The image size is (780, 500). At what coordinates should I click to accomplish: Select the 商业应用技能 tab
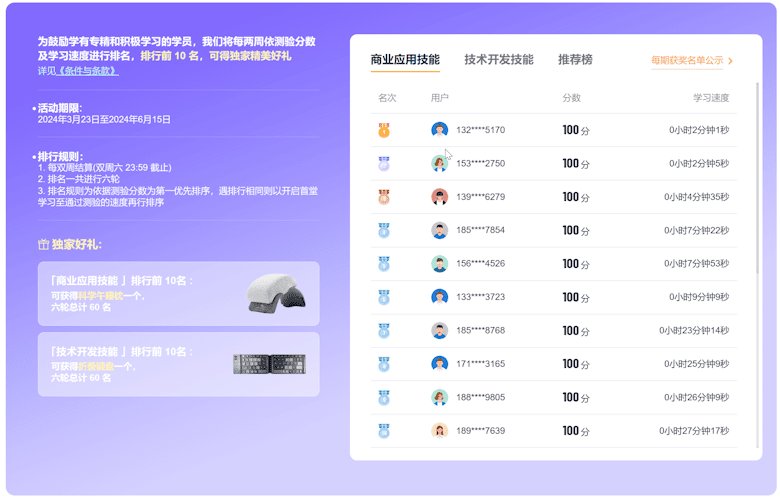point(404,60)
